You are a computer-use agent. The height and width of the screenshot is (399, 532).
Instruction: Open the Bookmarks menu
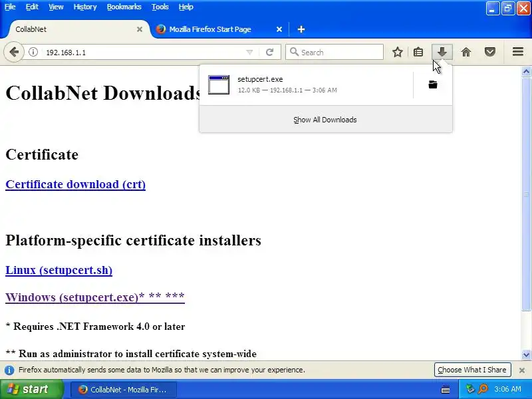124,7
